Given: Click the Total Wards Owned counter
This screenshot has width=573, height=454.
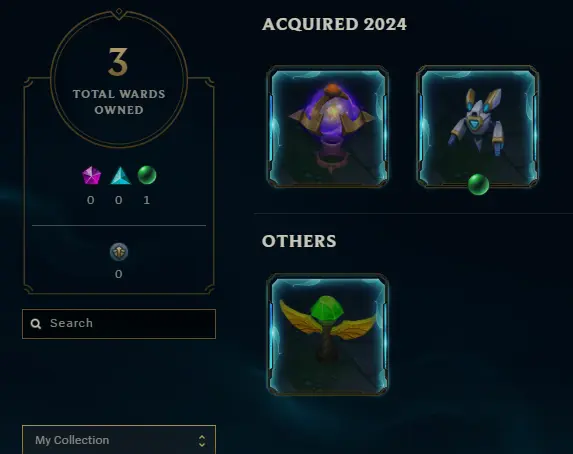Looking at the screenshot, I should pos(119,79).
